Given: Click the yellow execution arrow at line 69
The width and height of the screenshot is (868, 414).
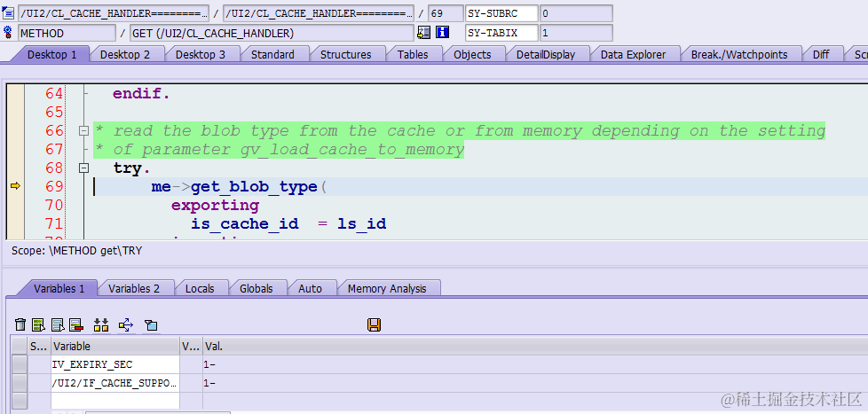Looking at the screenshot, I should pyautogui.click(x=15, y=186).
